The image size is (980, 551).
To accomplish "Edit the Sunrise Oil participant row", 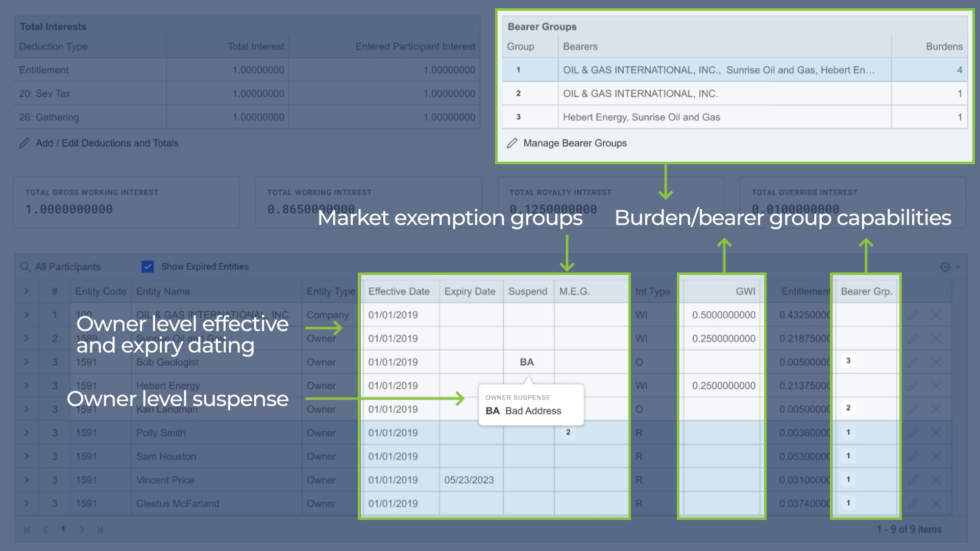I will 913,339.
